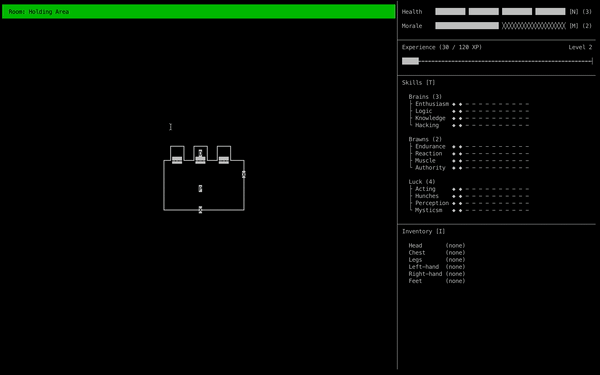This screenshot has height=375, width=600.
Task: Select the Logic skill
Action: [424, 111]
